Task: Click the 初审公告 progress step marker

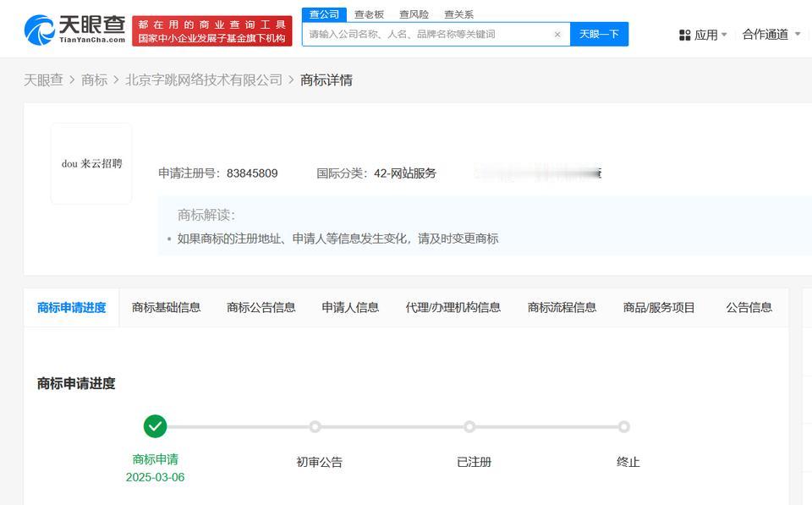Action: pos(315,427)
